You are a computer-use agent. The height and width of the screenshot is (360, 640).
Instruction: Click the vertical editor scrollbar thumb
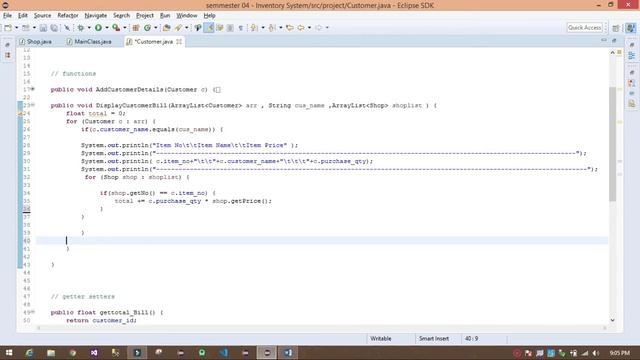(612, 144)
